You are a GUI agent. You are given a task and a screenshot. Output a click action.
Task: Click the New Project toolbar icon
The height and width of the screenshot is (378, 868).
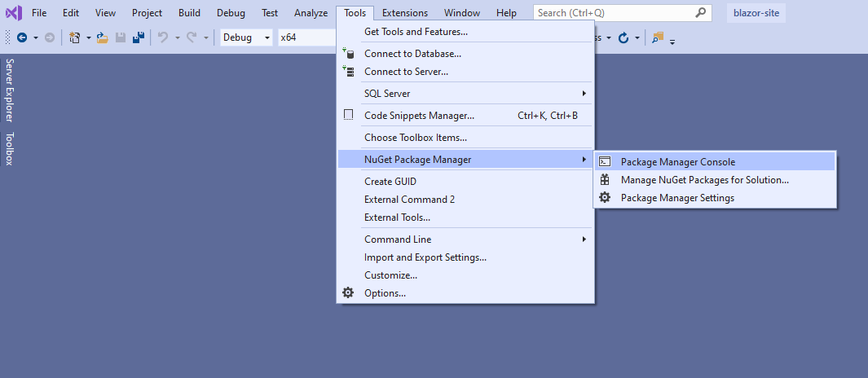(x=75, y=38)
